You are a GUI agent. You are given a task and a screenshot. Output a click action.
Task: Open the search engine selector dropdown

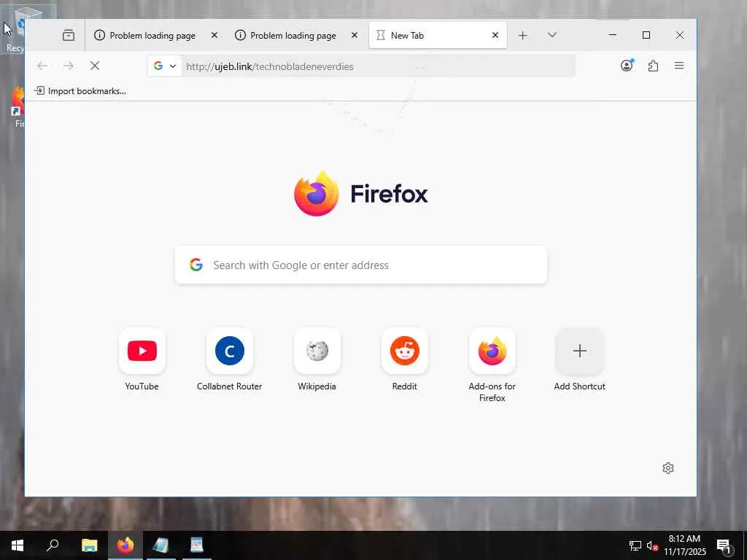(165, 66)
